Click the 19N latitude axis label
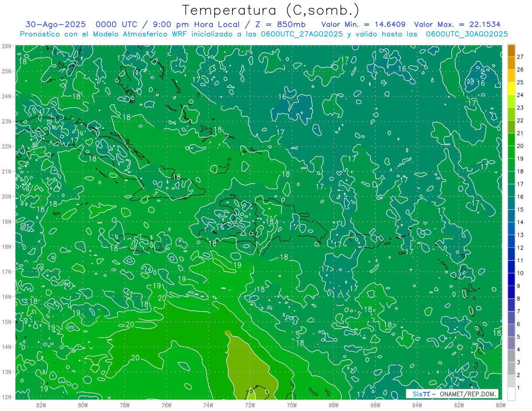This screenshot has width=532, height=411. (x=6, y=221)
